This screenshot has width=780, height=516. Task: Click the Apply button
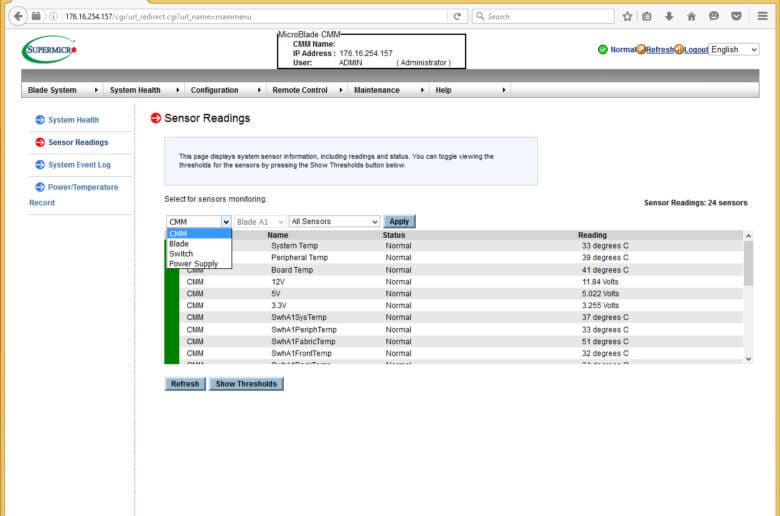[x=399, y=221]
